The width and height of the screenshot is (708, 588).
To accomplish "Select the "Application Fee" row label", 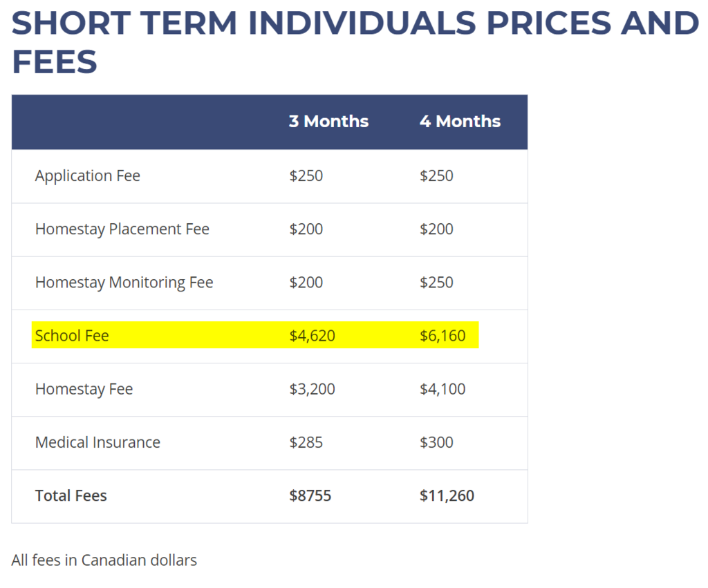I will pyautogui.click(x=88, y=176).
